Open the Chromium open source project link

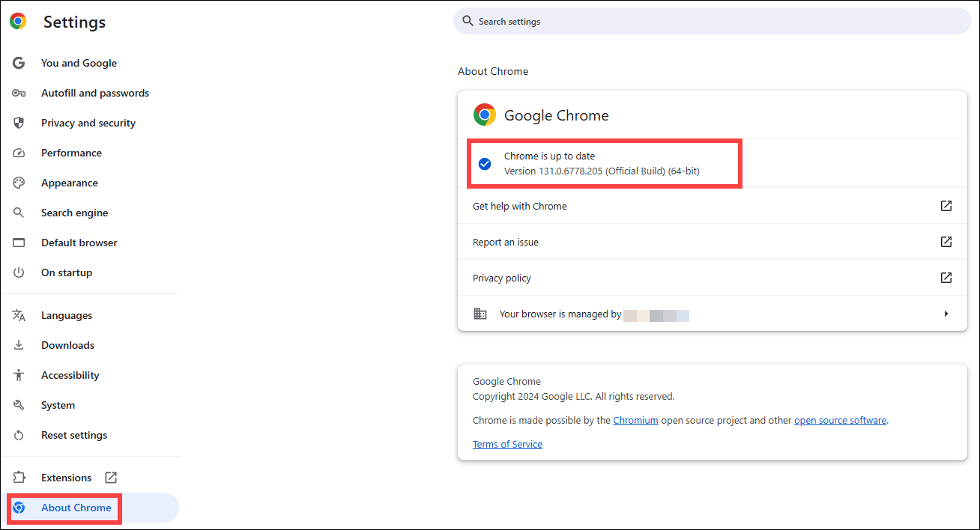(635, 421)
